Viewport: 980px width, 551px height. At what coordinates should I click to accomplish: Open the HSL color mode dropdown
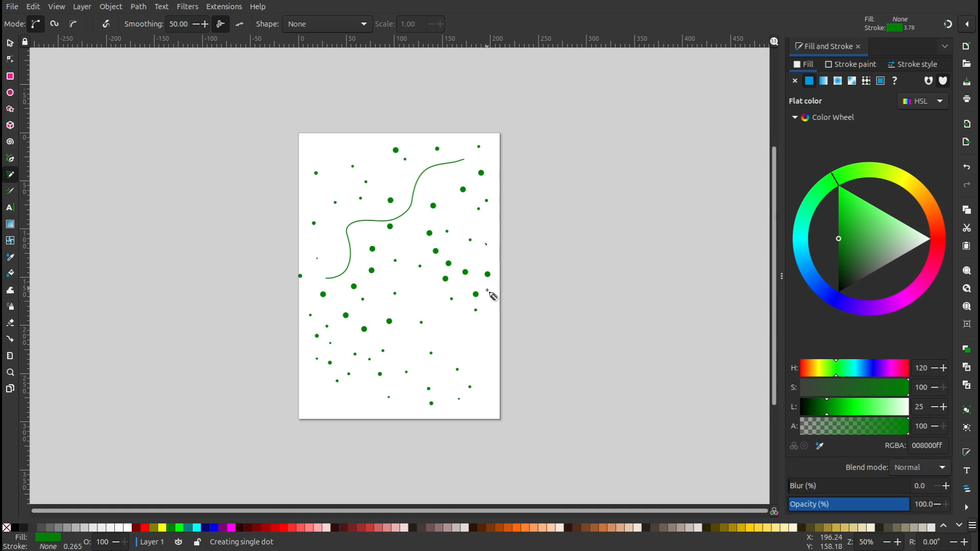tap(922, 101)
